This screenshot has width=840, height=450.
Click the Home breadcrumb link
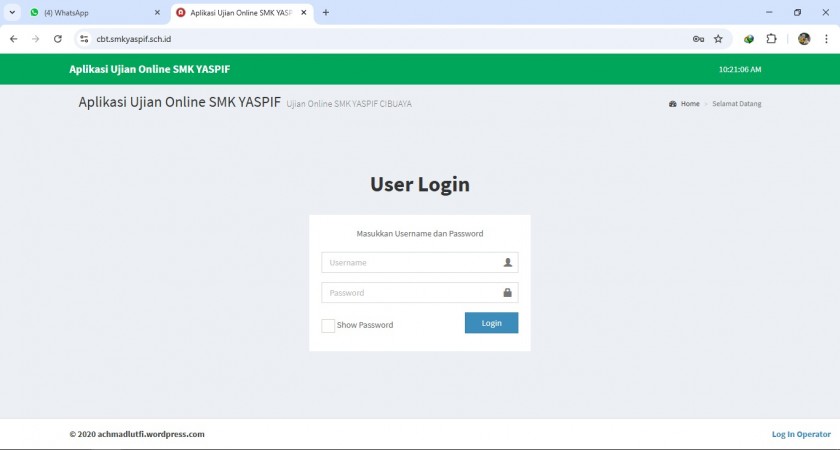pyautogui.click(x=690, y=104)
